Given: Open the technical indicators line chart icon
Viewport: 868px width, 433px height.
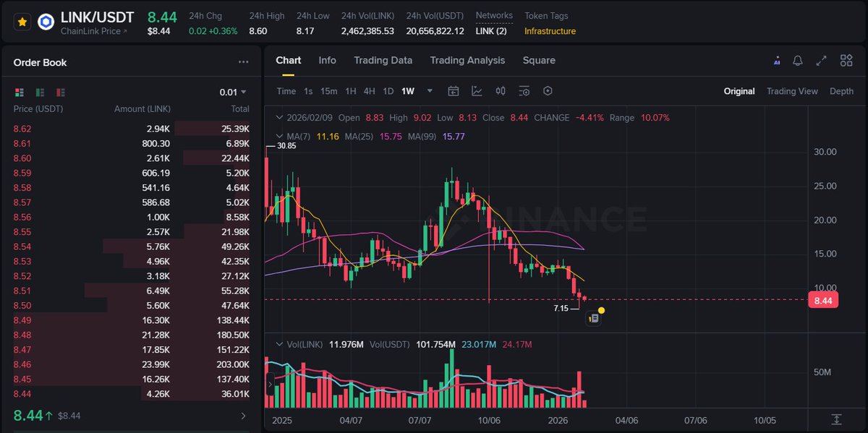Looking at the screenshot, I should pyautogui.click(x=477, y=91).
